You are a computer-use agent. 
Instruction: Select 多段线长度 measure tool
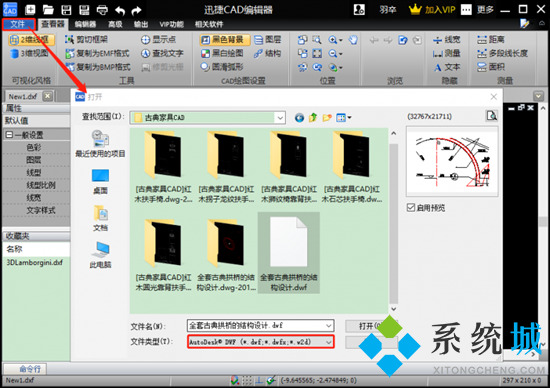pos(502,53)
